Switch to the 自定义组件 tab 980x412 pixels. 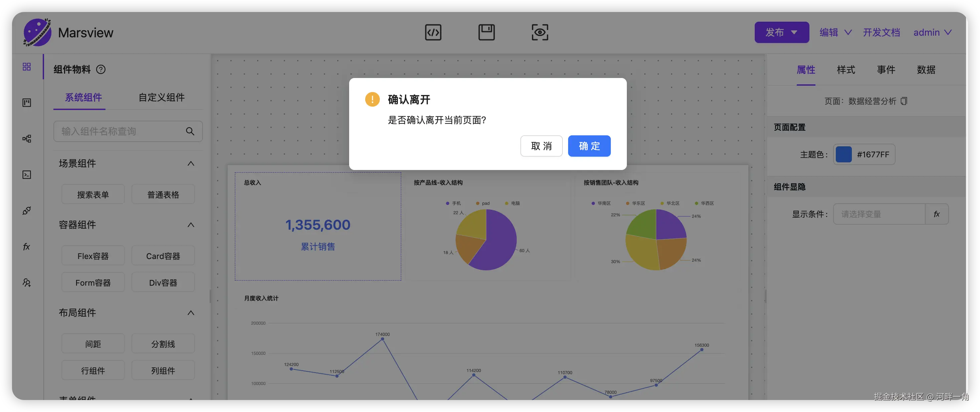coord(161,97)
